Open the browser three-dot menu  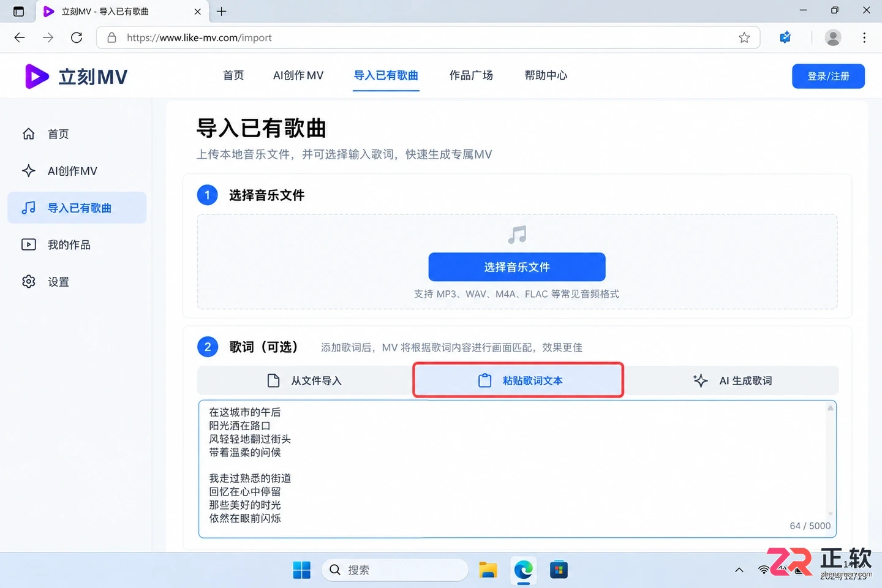tap(864, 37)
